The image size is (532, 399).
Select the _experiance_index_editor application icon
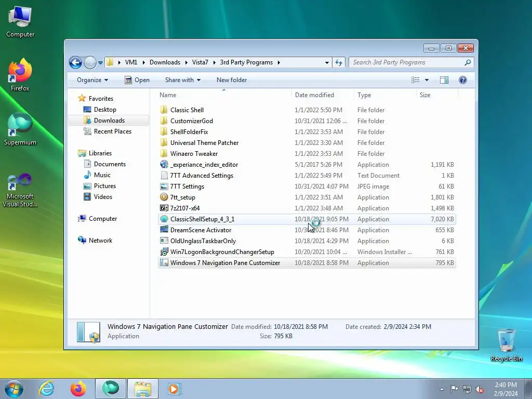pos(164,165)
